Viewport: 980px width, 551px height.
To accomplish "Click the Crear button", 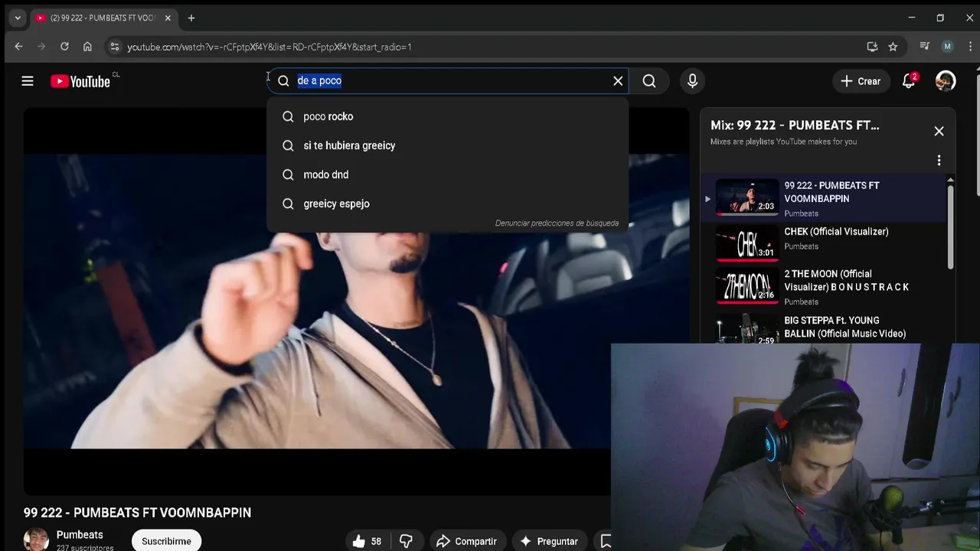I will click(861, 81).
